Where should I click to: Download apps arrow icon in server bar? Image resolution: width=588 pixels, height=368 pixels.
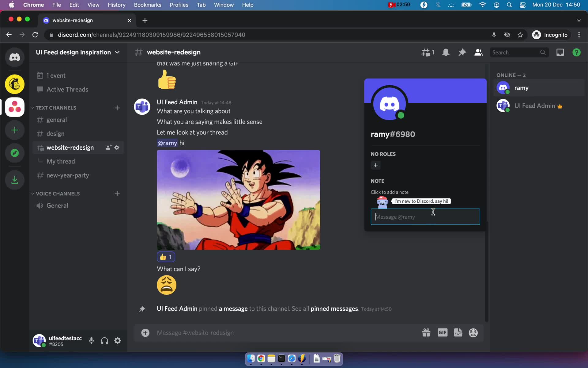click(14, 180)
